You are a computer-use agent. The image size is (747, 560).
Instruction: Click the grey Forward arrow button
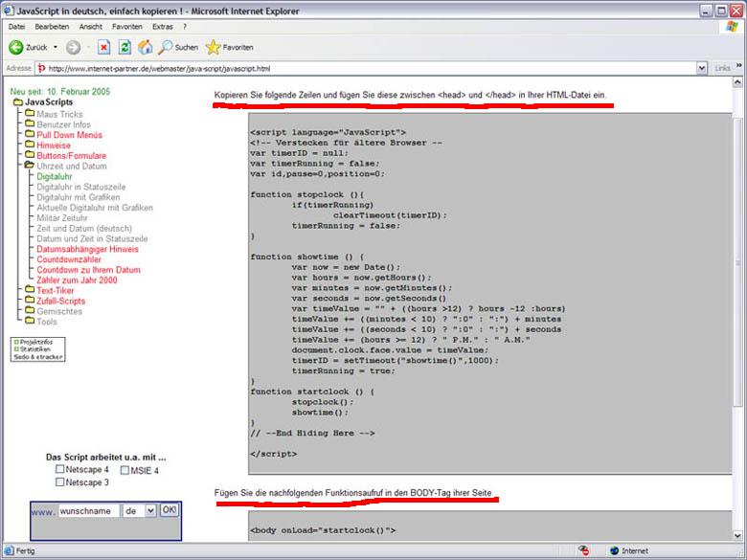(74, 47)
